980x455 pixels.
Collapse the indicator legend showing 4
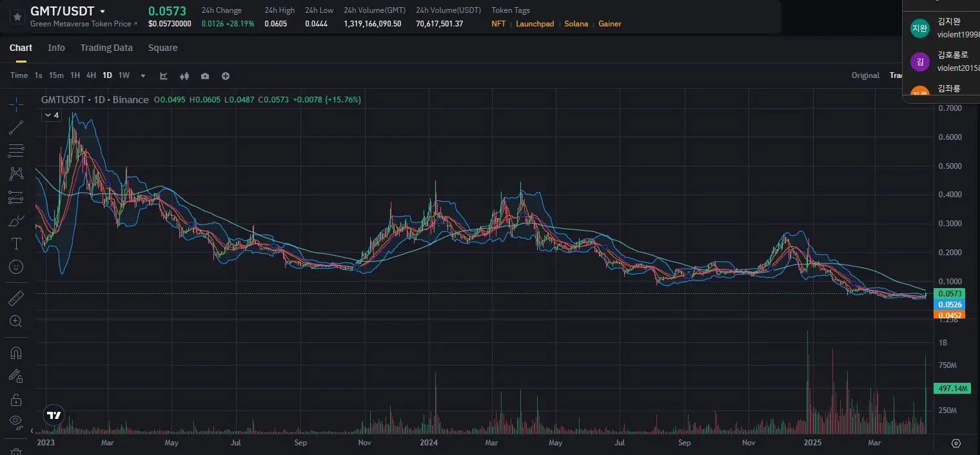coord(51,115)
